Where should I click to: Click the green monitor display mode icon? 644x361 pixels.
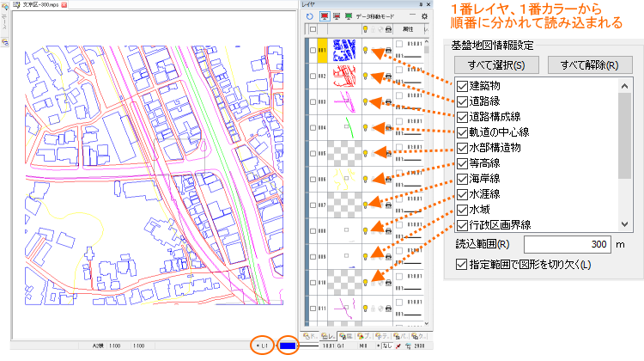(x=349, y=16)
